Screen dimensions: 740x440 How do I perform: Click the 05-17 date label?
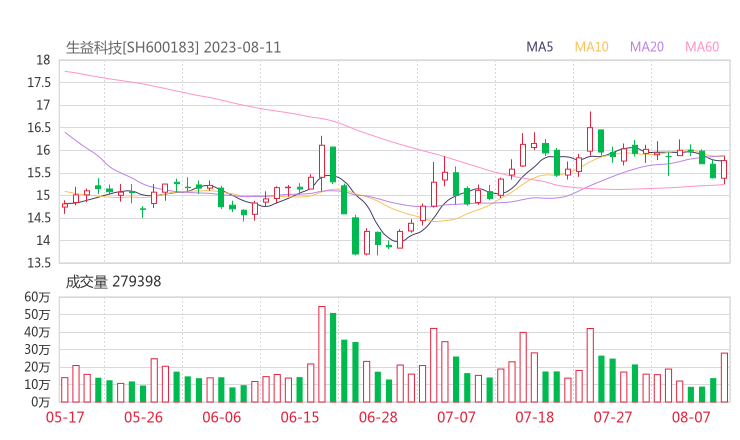[65, 417]
